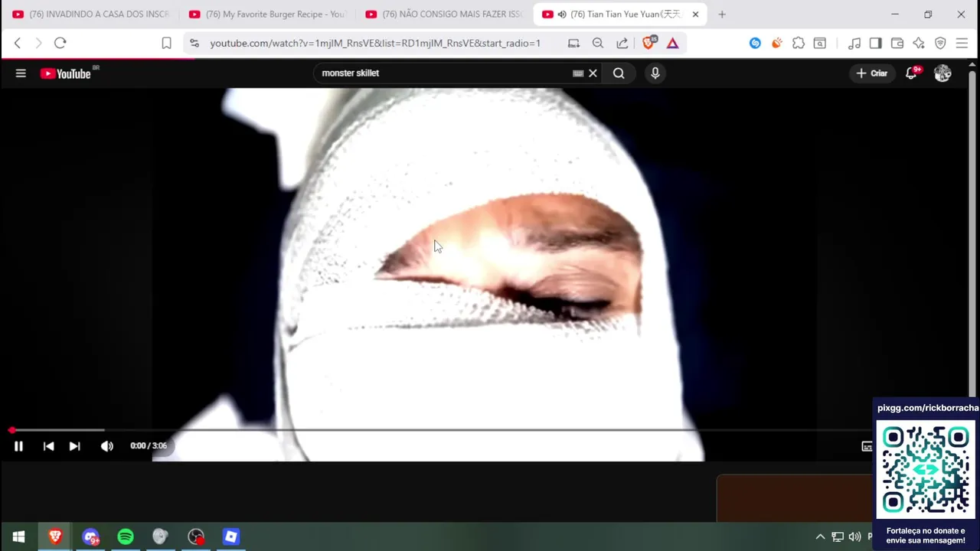980x551 pixels.
Task: Bookmark this page
Action: [166, 44]
